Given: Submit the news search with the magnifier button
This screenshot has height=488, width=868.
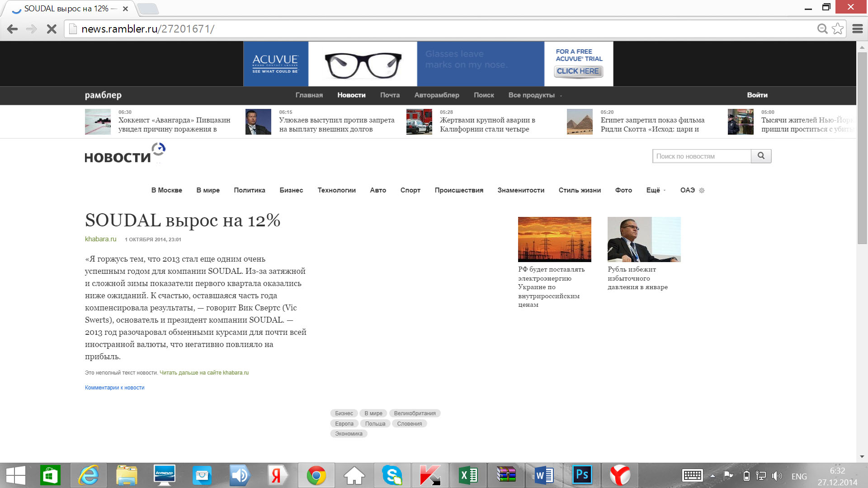Looking at the screenshot, I should (761, 156).
